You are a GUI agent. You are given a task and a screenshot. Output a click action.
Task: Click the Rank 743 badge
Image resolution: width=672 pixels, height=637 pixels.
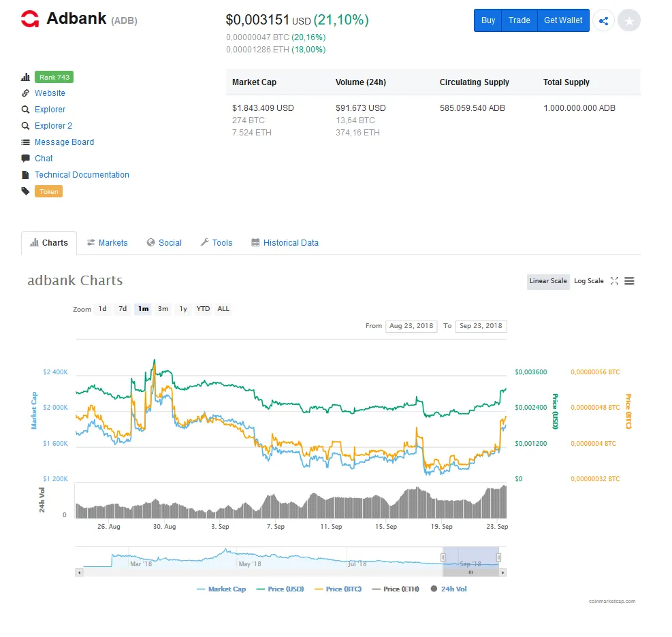(x=54, y=77)
